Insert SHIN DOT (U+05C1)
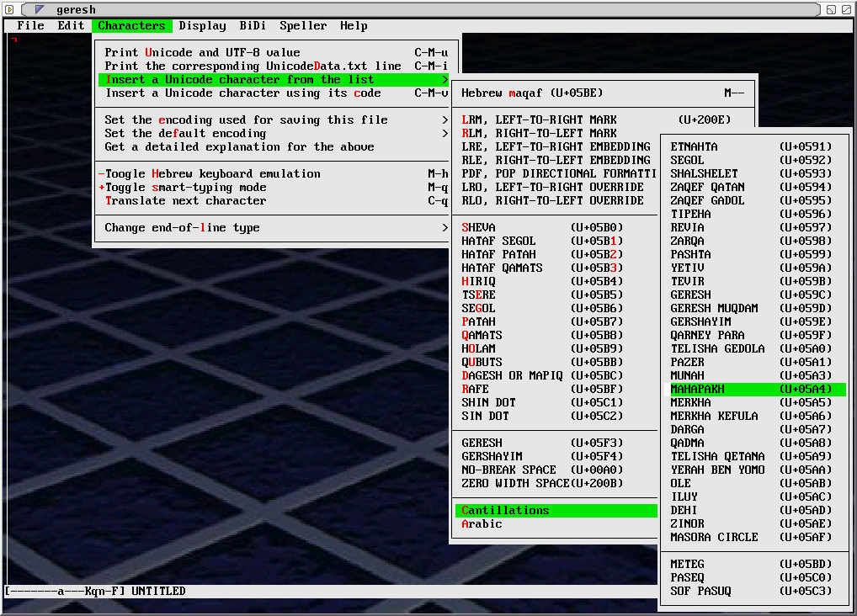The image size is (857, 616). pos(556,403)
